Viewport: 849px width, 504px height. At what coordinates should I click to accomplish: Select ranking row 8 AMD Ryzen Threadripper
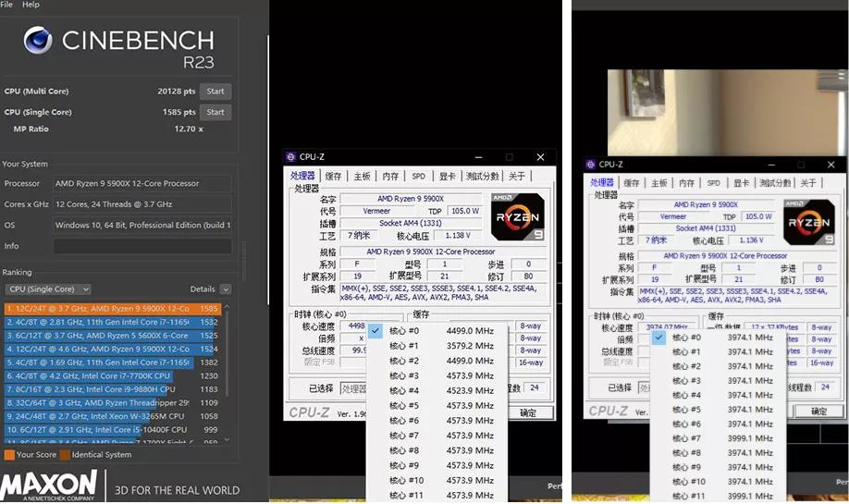pos(112,403)
